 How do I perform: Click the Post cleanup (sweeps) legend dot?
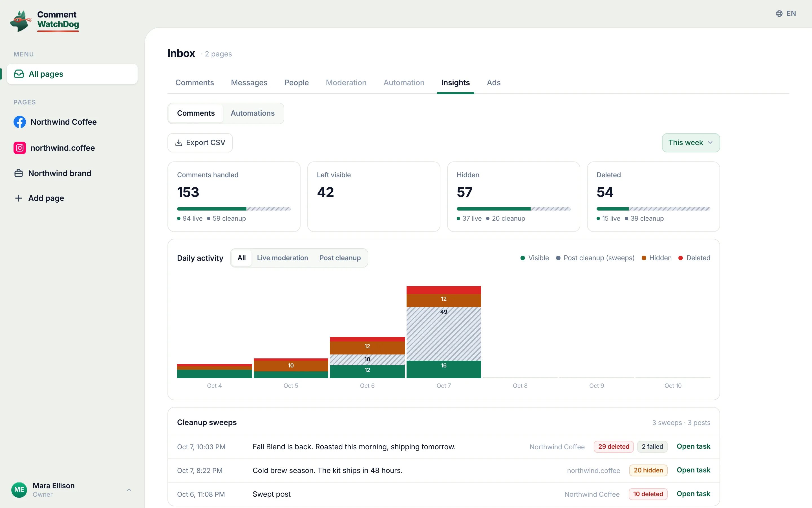[x=558, y=258]
